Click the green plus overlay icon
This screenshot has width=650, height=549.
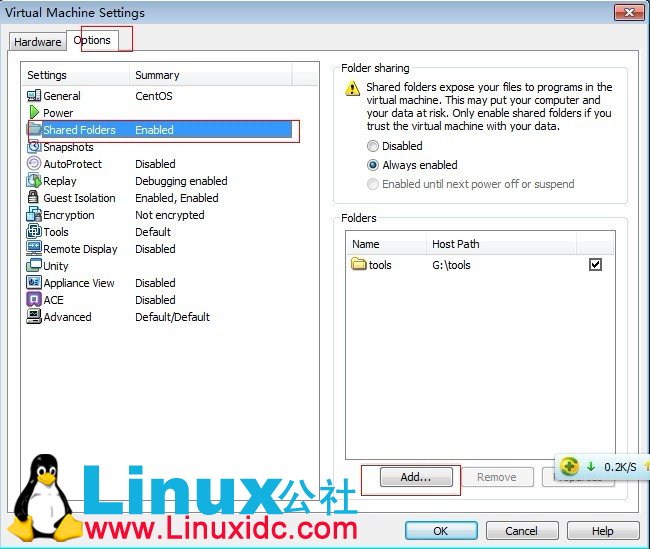click(x=570, y=466)
